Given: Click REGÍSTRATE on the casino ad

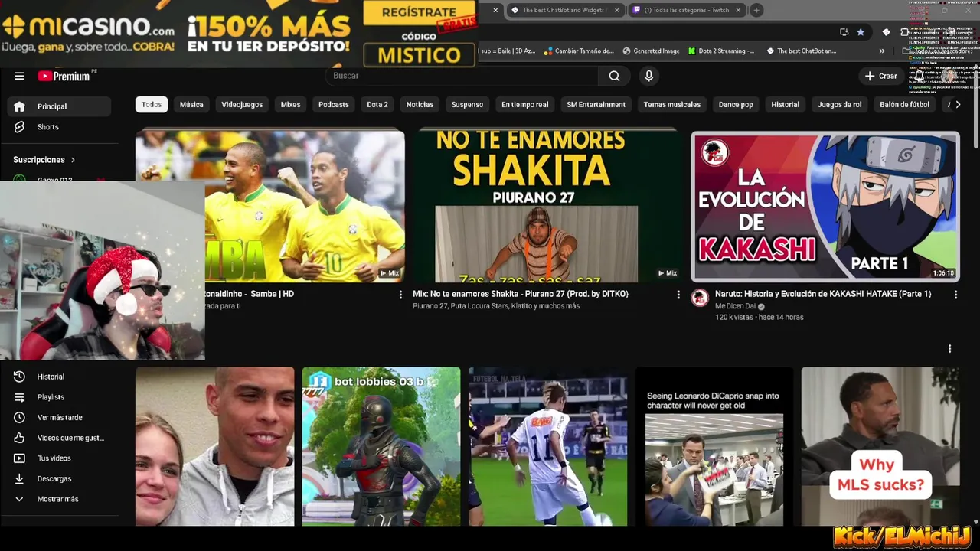Looking at the screenshot, I should (x=419, y=12).
